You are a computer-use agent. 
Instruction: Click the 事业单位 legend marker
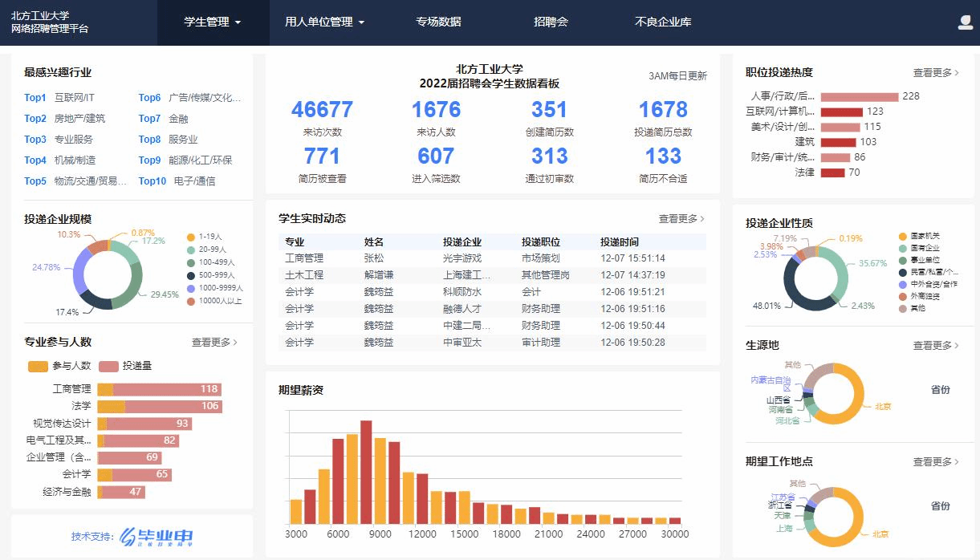tap(903, 260)
